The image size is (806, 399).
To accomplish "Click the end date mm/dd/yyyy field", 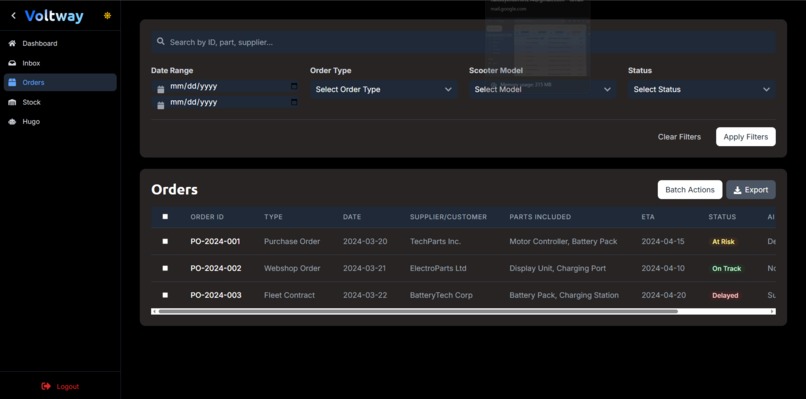I will pyautogui.click(x=226, y=102).
